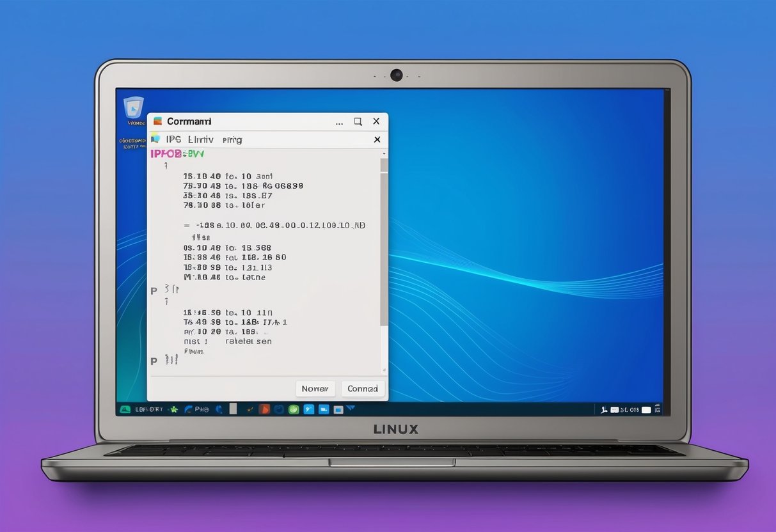The image size is (776, 532).
Task: Expand the output dropdown arrow in the terminal pane
Action: click(x=384, y=153)
